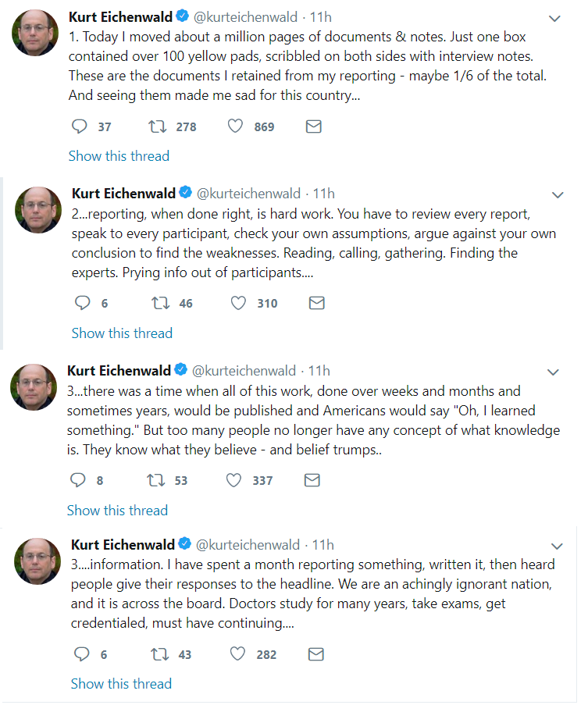588x705 pixels.
Task: Retweet the tweet with 278 retweets
Action: pos(157,126)
